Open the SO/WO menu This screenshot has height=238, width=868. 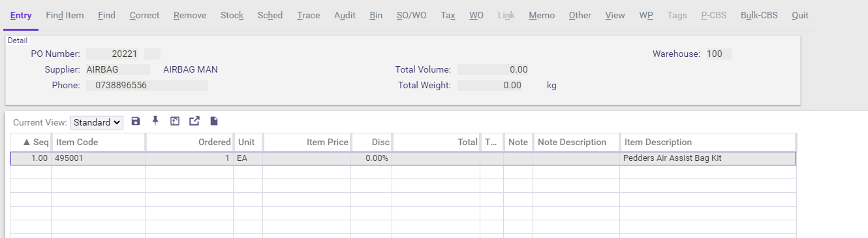point(411,15)
